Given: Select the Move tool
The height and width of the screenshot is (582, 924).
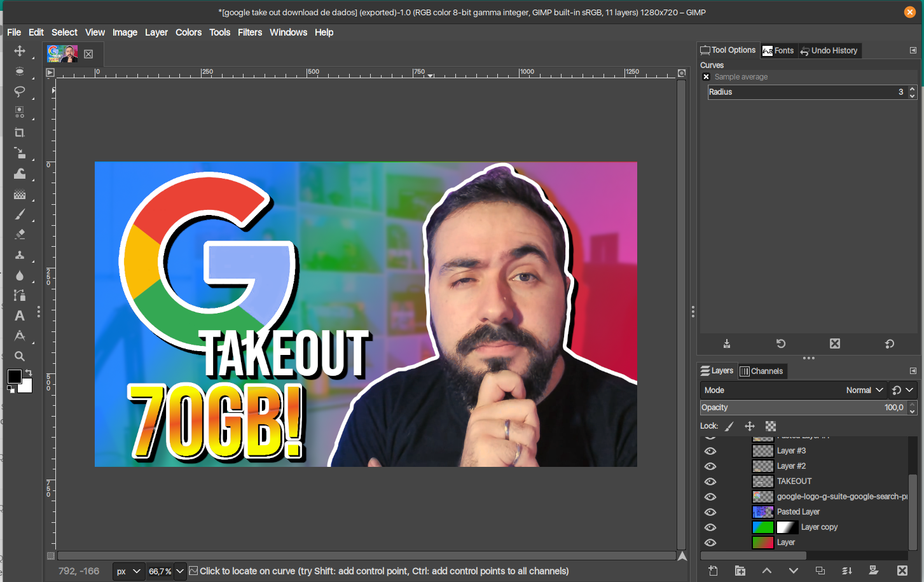Looking at the screenshot, I should point(20,51).
